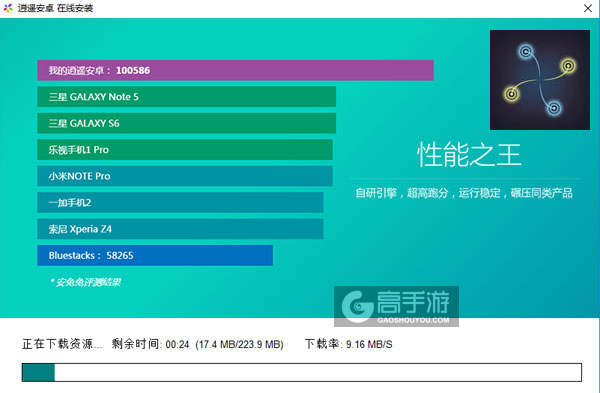
Task: Click the 安兔兔评测结果 footnote text
Action: (x=85, y=282)
